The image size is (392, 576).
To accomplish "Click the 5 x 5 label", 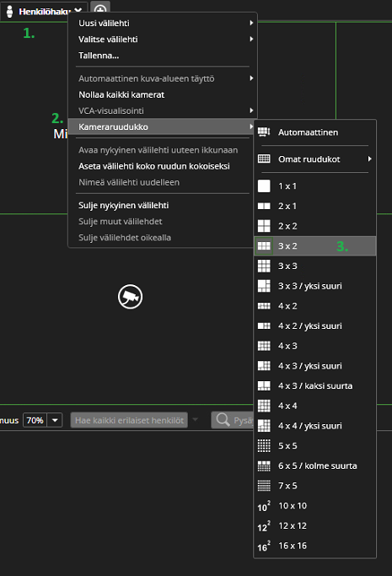I will pyautogui.click(x=287, y=445).
